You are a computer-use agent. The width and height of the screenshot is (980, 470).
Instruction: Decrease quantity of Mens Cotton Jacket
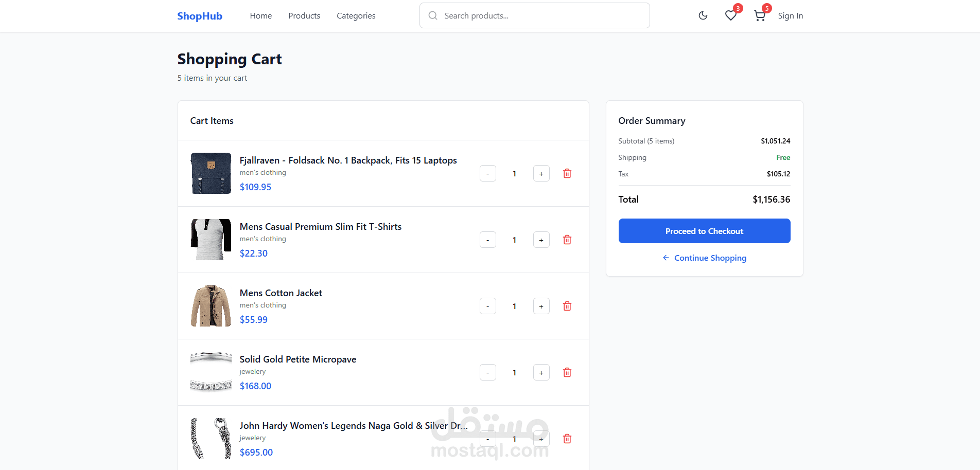coord(488,306)
